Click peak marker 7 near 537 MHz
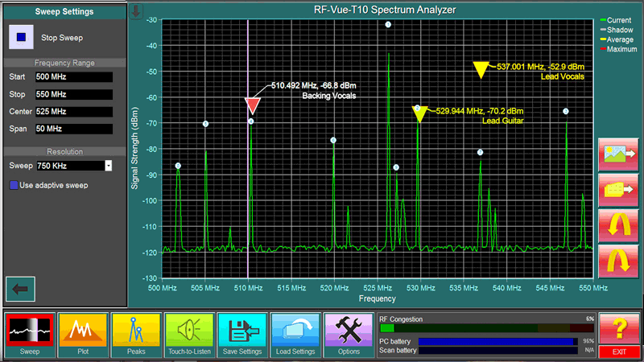Image resolution: width=644 pixels, height=362 pixels. pos(480,152)
